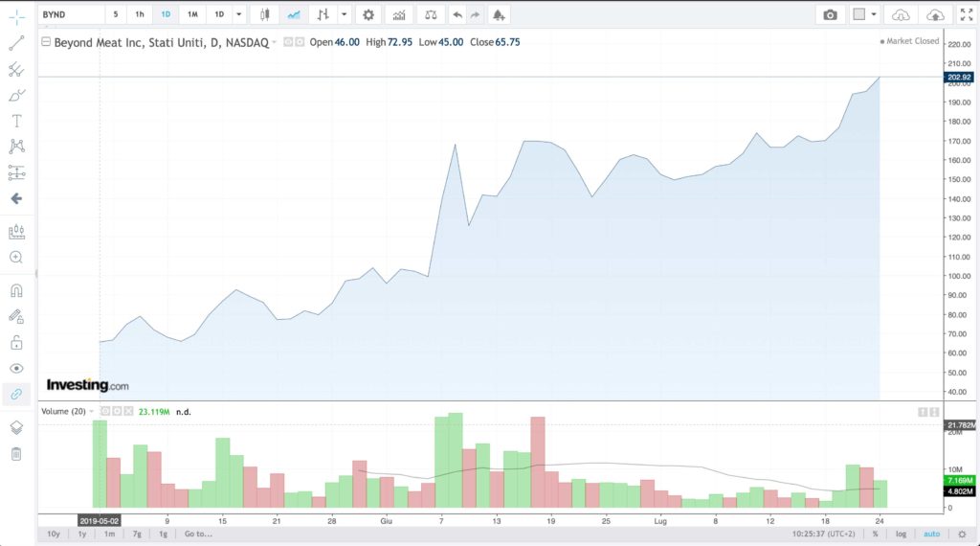The width and height of the screenshot is (980, 546).
Task: Open the chart style dropdown arrow
Action: click(344, 14)
